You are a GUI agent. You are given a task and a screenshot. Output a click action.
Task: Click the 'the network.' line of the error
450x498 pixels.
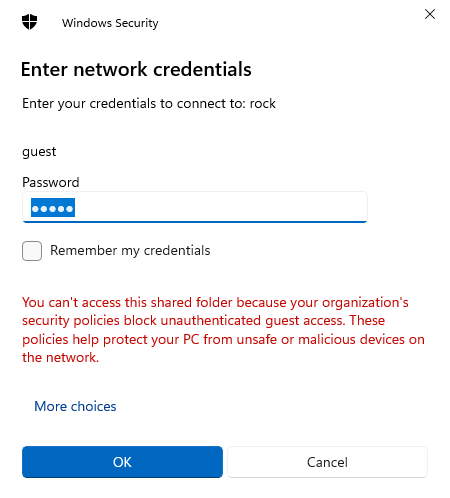click(x=61, y=357)
